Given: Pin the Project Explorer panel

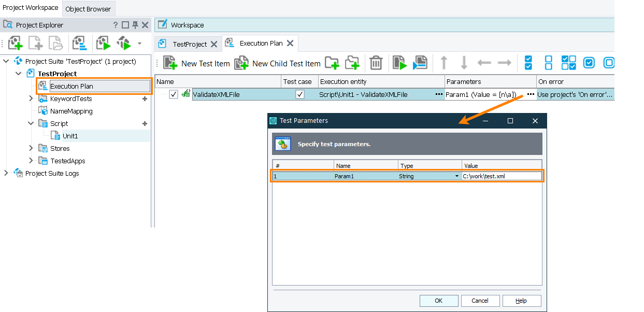Looking at the screenshot, I should point(135,25).
